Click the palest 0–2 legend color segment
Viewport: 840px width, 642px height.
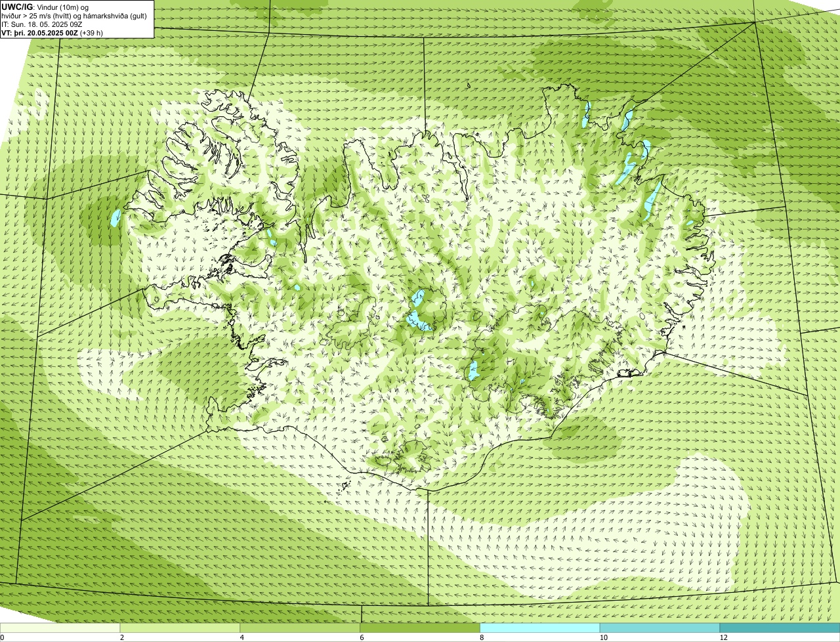(60, 628)
